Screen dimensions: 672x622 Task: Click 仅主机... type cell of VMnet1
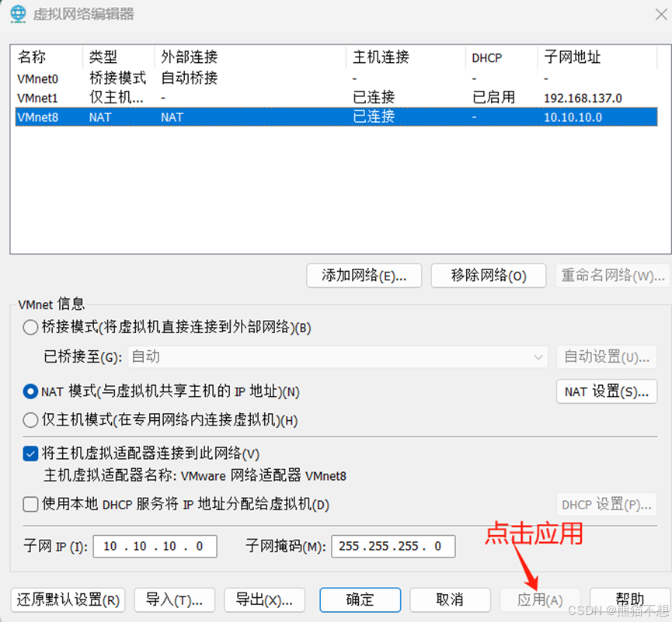point(116,97)
